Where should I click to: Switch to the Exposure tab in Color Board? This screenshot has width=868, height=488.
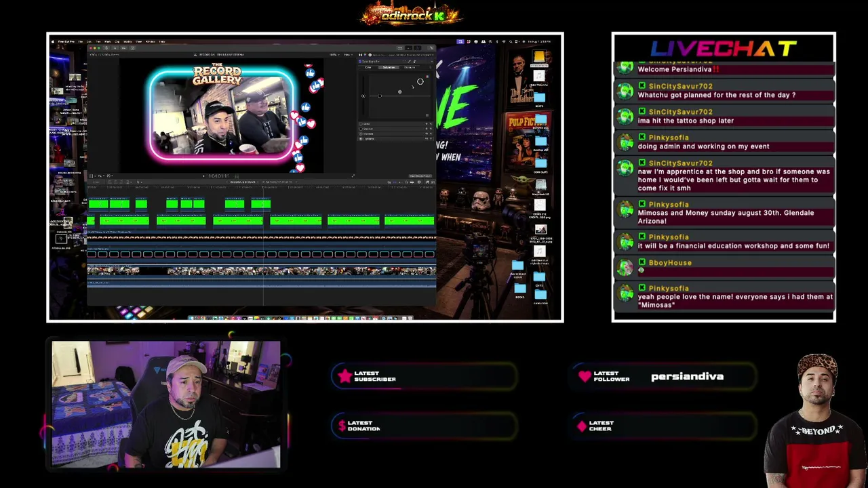pos(410,67)
